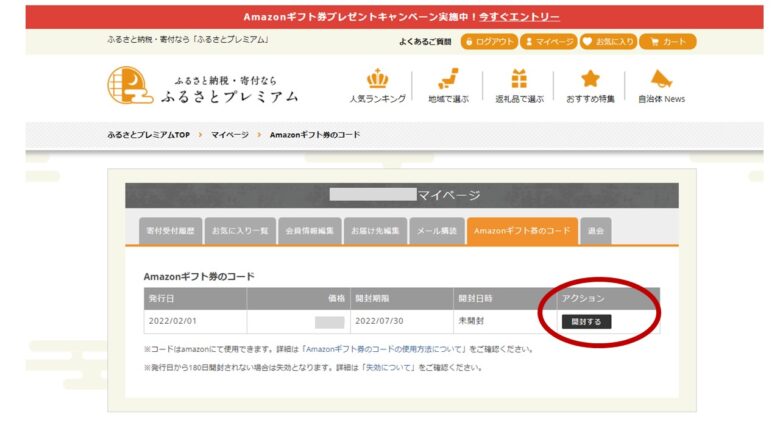Screen dimensions: 780x439
Task: Click the ふるさとプレミアム logo
Action: click(x=203, y=86)
